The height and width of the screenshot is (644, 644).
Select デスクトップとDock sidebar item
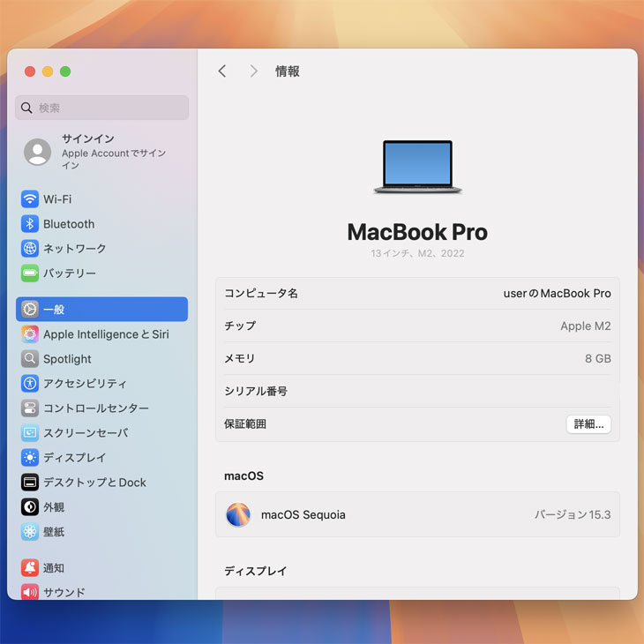94,483
